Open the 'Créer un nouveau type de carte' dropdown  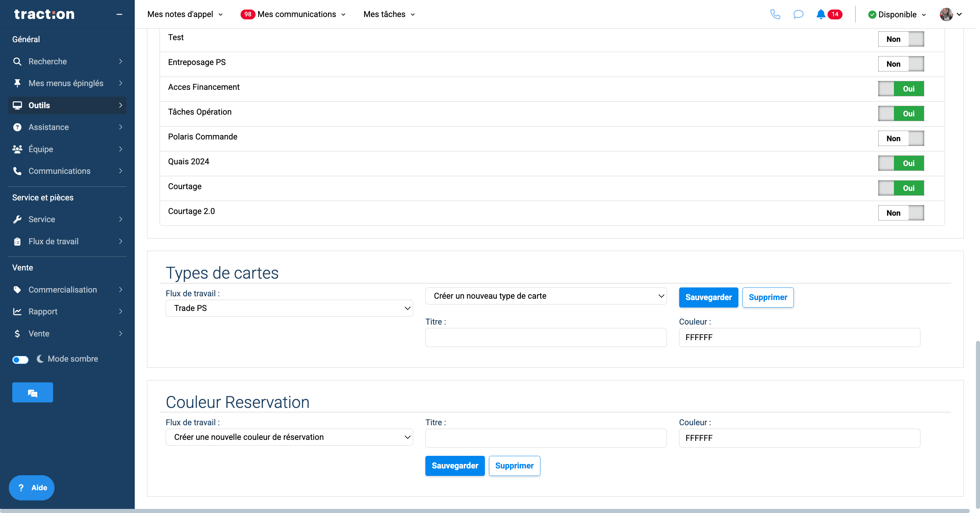[x=545, y=296]
